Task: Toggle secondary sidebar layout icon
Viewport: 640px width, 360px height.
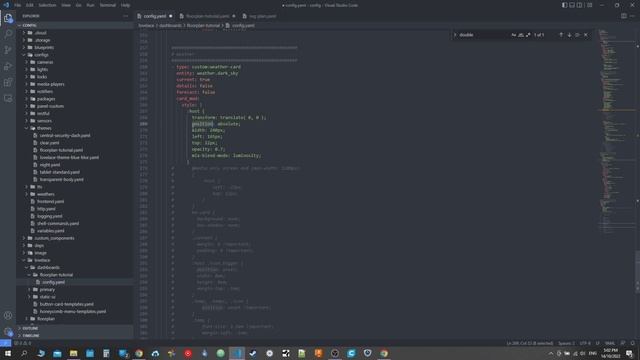Action: (x=580, y=5)
